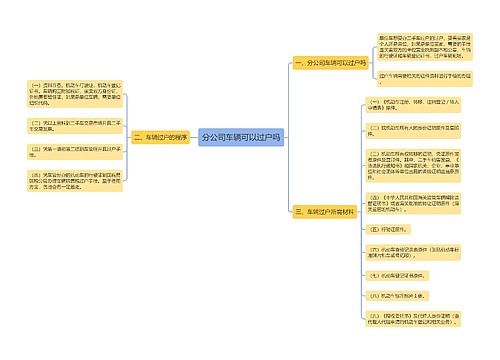Click material (六) 机动车查验记录表 node
This screenshot has height=360, width=500.
[x=413, y=253]
